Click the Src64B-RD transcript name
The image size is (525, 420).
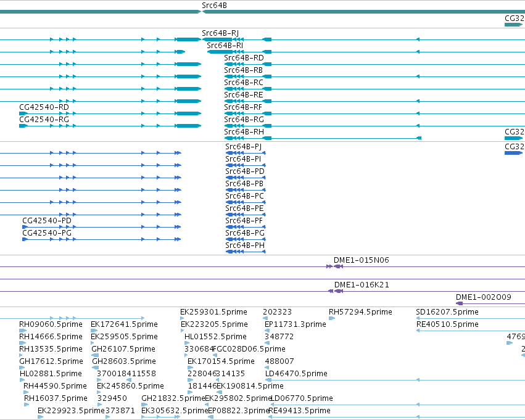(244, 58)
